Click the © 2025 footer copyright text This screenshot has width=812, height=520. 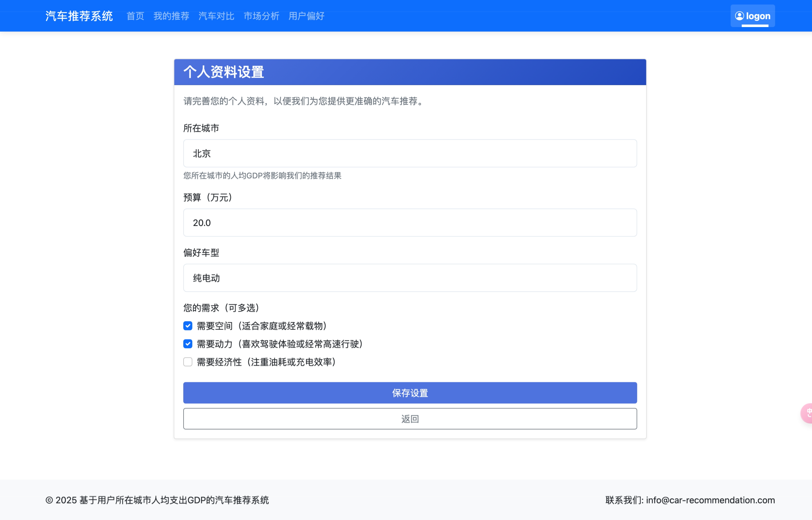[x=157, y=500]
